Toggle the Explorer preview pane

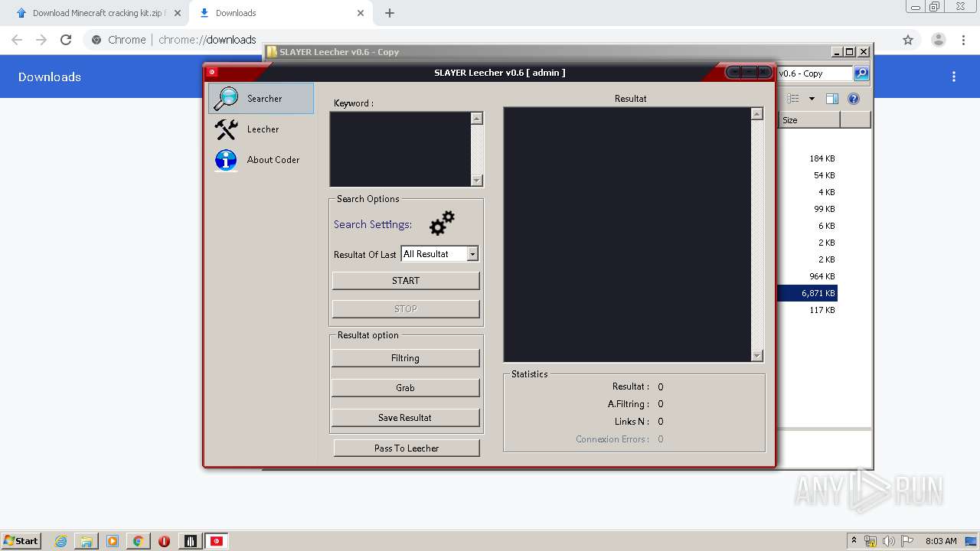pos(832,99)
